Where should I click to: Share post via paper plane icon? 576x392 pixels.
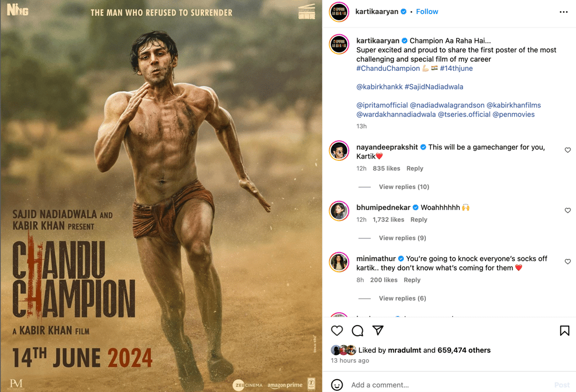coord(377,330)
